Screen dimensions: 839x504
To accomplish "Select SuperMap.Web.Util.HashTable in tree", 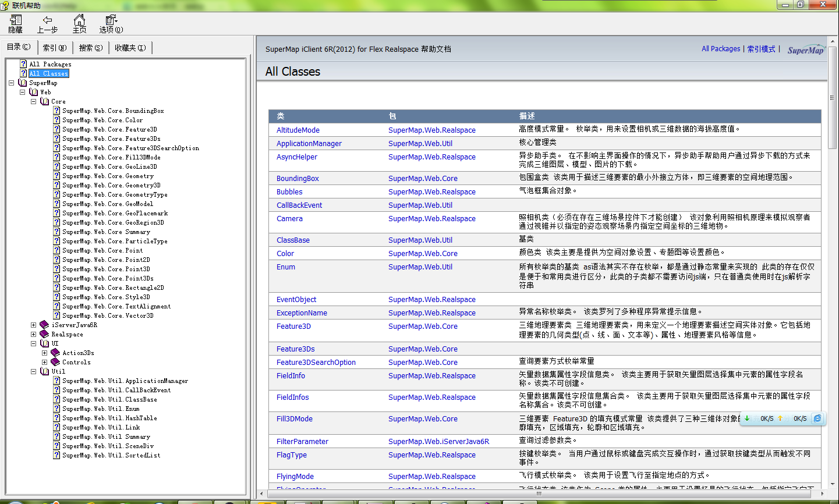I will click(109, 418).
